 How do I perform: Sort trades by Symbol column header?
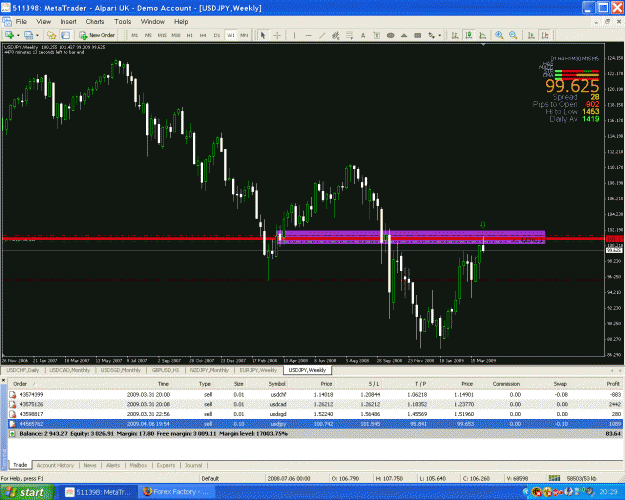pos(277,384)
